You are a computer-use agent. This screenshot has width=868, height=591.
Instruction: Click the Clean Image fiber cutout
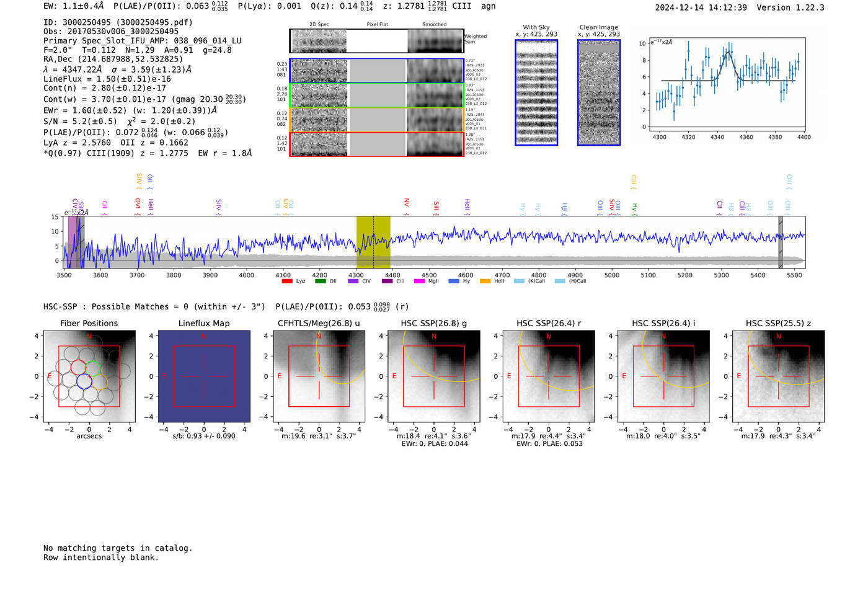click(x=599, y=92)
